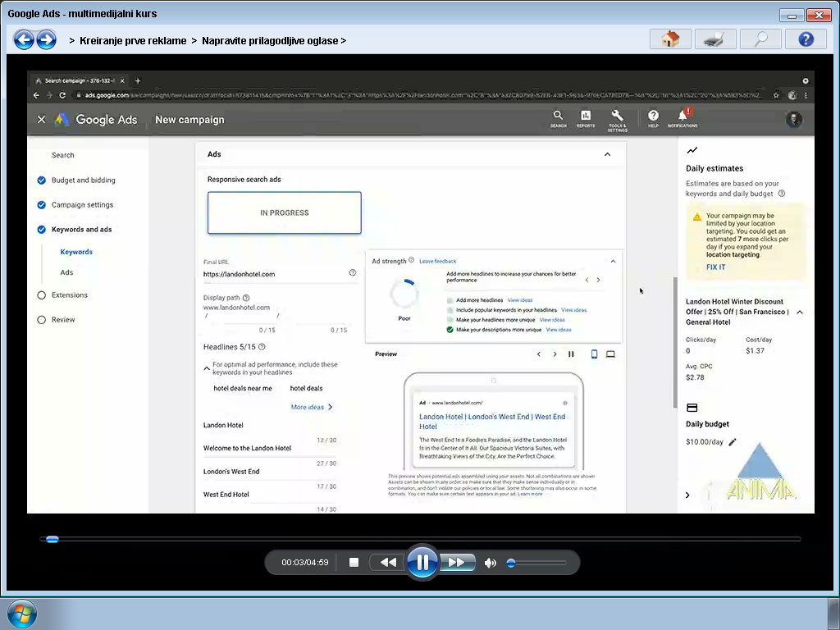This screenshot has width=840, height=630.
Task: Collapse the Ads section chevron
Action: [607, 154]
